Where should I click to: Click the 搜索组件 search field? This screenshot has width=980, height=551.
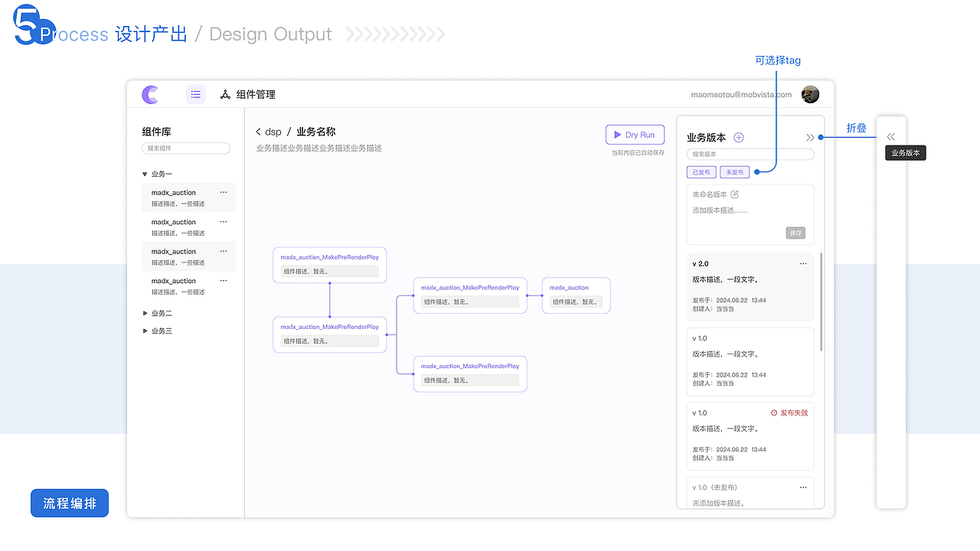(x=186, y=148)
